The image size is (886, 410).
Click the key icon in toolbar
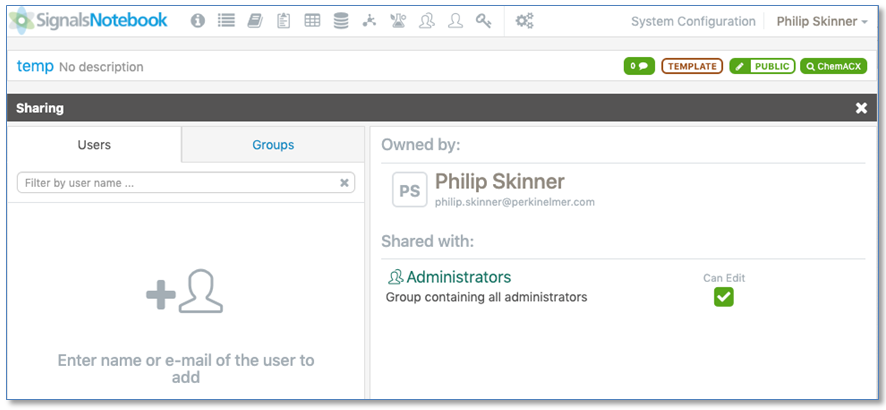[484, 21]
